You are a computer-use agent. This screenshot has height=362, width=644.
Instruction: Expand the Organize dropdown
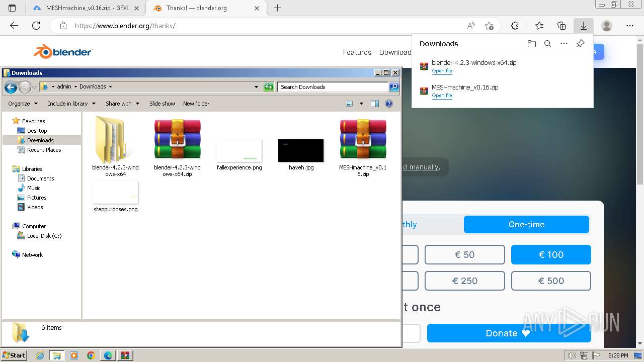(23, 104)
